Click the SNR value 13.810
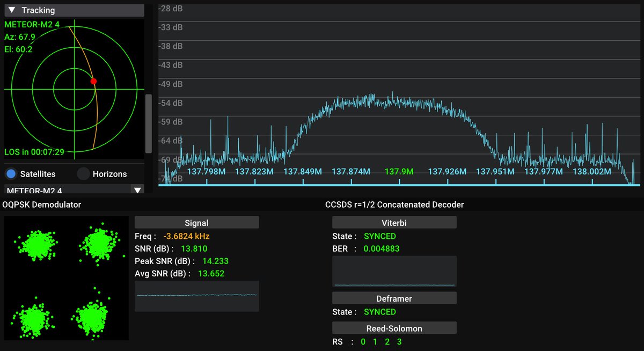This screenshot has height=351, width=644. (194, 248)
